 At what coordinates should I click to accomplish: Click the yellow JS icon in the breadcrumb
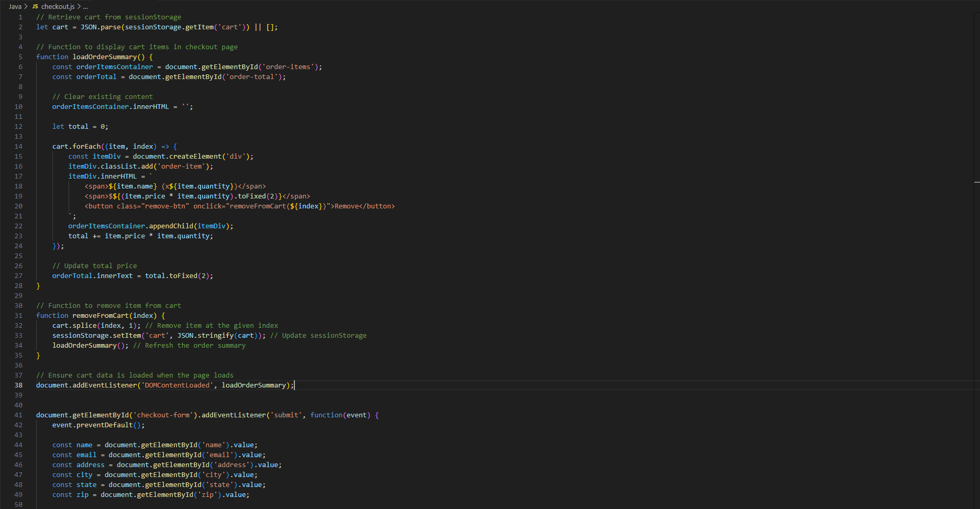[35, 6]
